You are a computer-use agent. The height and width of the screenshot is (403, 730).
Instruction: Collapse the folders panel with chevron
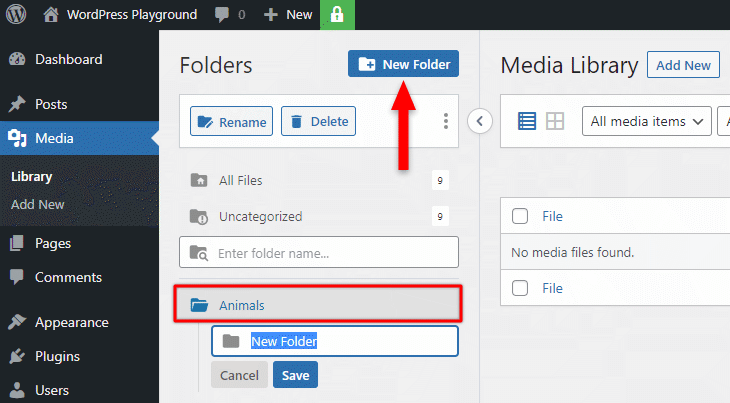click(x=480, y=121)
